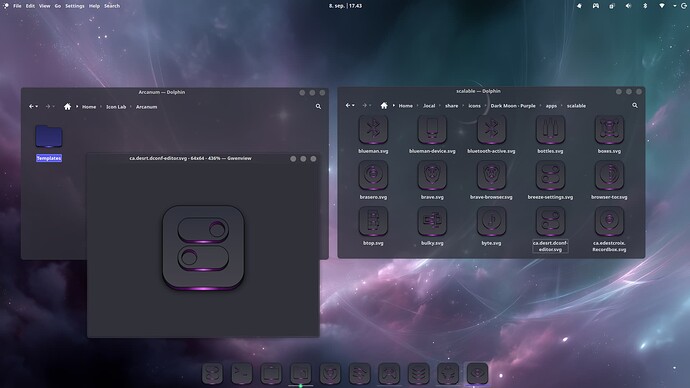The width and height of the screenshot is (690, 388).
Task: Expand hidden tray icons arrow
Action: [x=675, y=6]
